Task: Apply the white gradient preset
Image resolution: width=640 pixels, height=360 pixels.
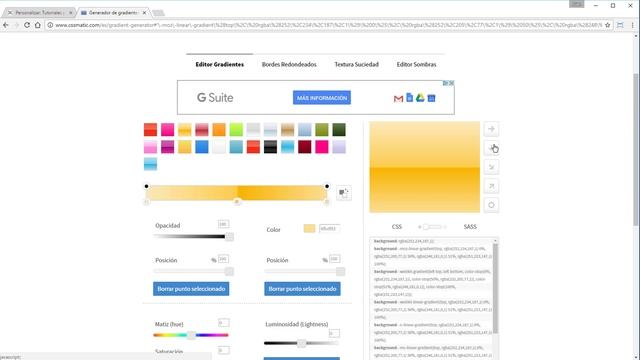Action: point(219,147)
